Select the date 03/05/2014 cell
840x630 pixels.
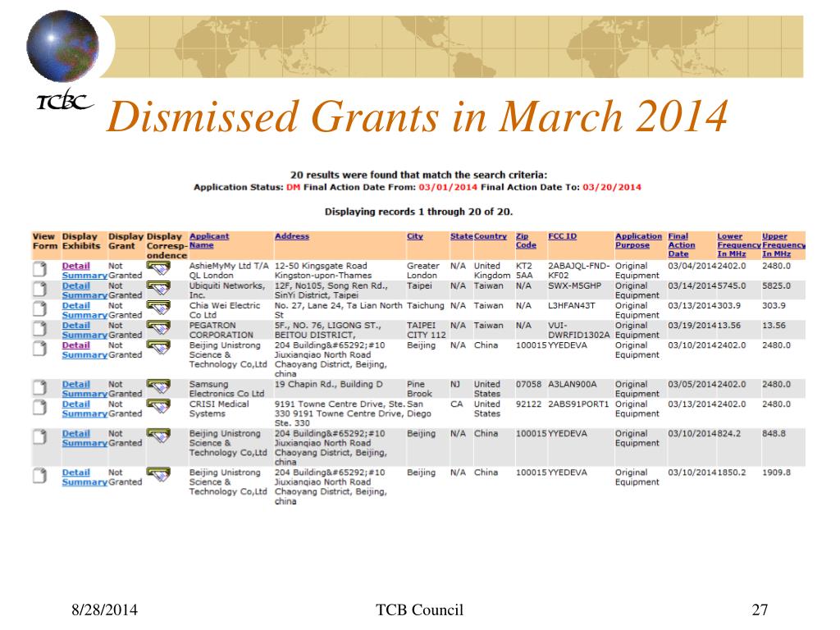(x=692, y=384)
